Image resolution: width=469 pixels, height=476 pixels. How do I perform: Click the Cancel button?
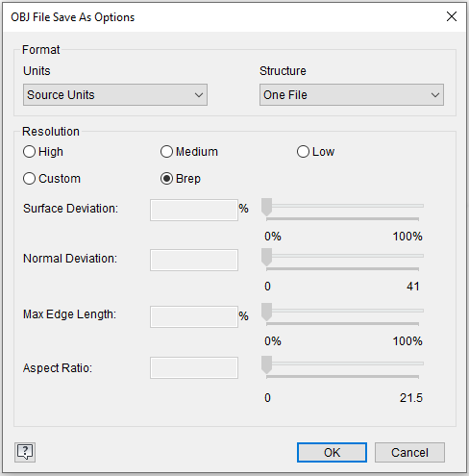[409, 452]
